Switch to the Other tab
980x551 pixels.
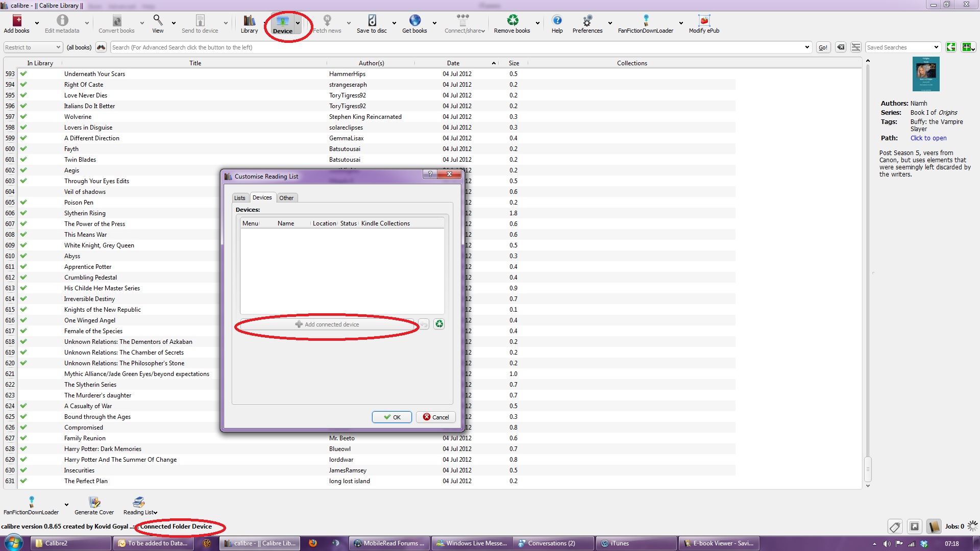tap(286, 198)
